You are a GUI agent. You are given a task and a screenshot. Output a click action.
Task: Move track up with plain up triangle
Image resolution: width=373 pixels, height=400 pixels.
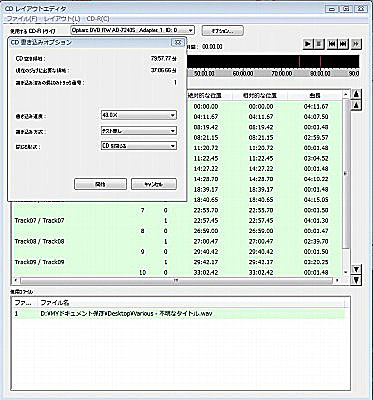pyautogui.click(x=356, y=105)
